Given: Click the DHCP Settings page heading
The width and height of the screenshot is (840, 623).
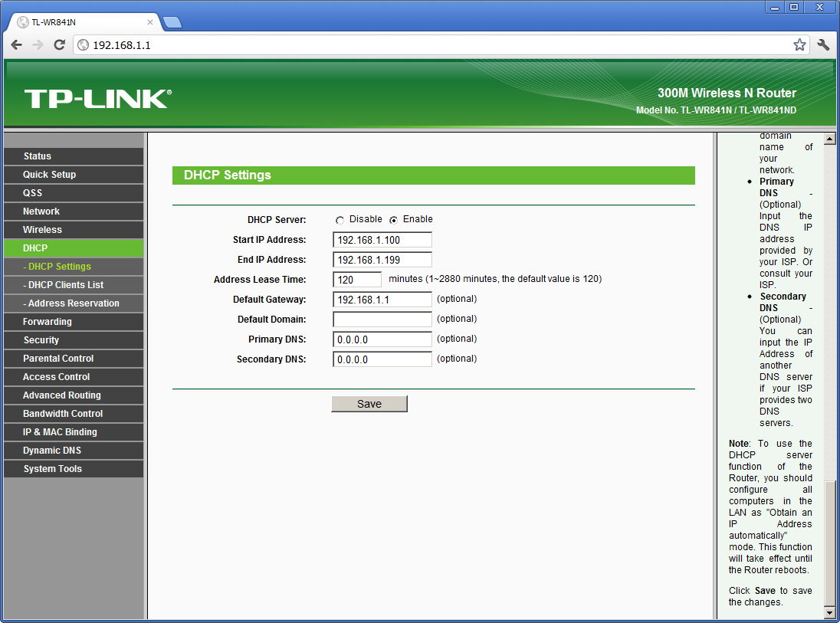Looking at the screenshot, I should (x=228, y=175).
